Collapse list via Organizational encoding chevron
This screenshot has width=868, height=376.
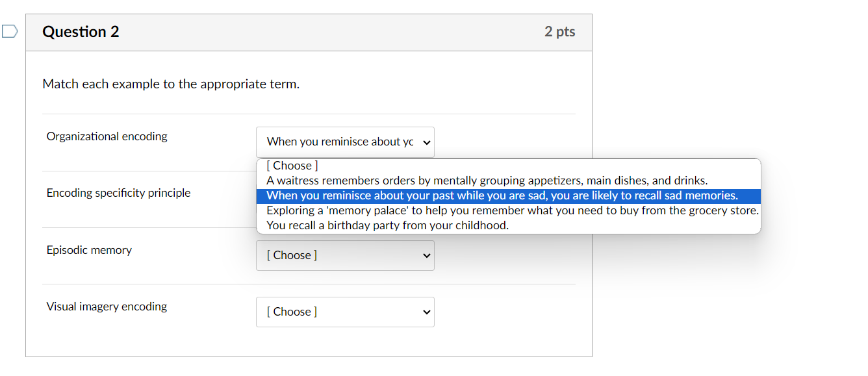tap(427, 142)
